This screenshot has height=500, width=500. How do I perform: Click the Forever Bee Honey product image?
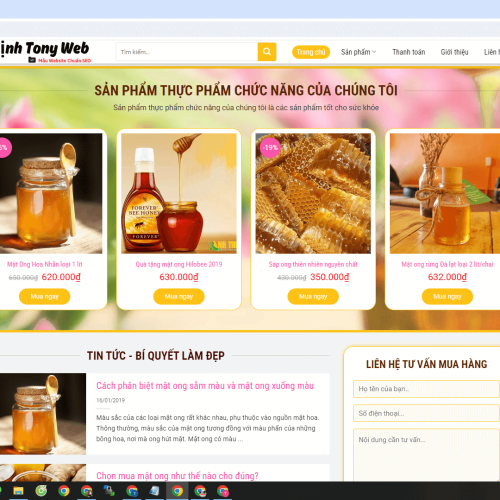(x=179, y=193)
